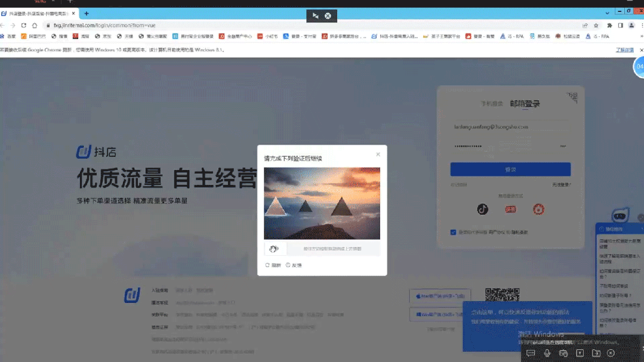This screenshot has width=644, height=362.
Task: Close the captcha verification dialog
Action: 378,154
